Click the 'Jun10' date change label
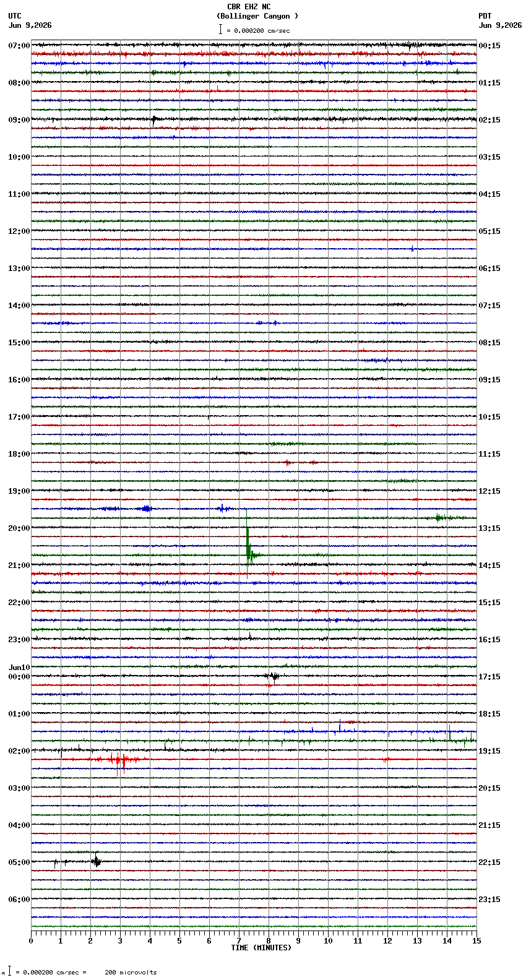Image resolution: width=526 pixels, height=980 pixels. (19, 668)
